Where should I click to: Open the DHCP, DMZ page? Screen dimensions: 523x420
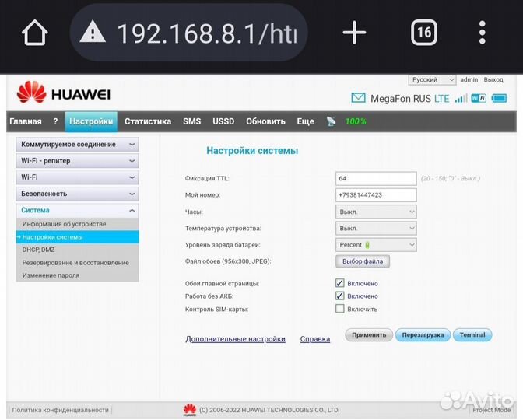pos(38,250)
